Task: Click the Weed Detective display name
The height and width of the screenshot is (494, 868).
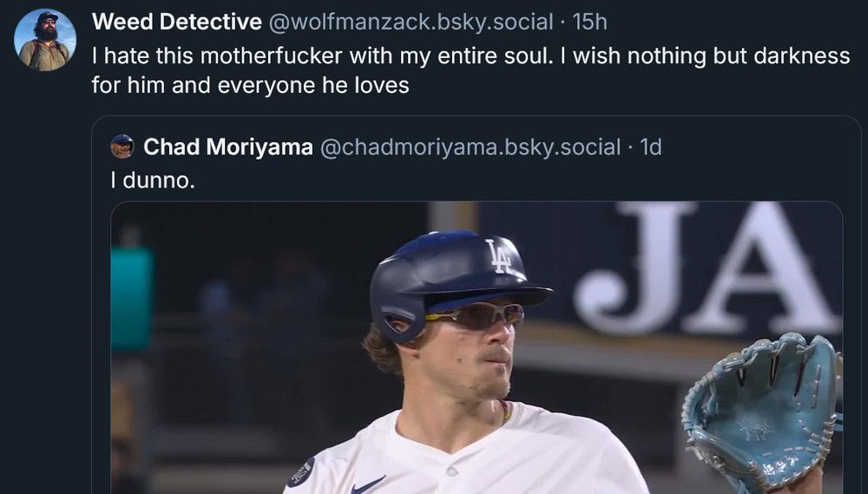Action: pyautogui.click(x=176, y=22)
